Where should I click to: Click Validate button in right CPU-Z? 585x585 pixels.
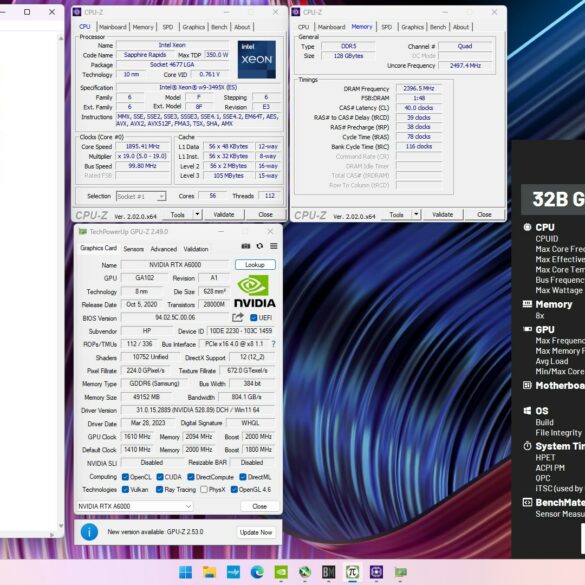point(442,214)
